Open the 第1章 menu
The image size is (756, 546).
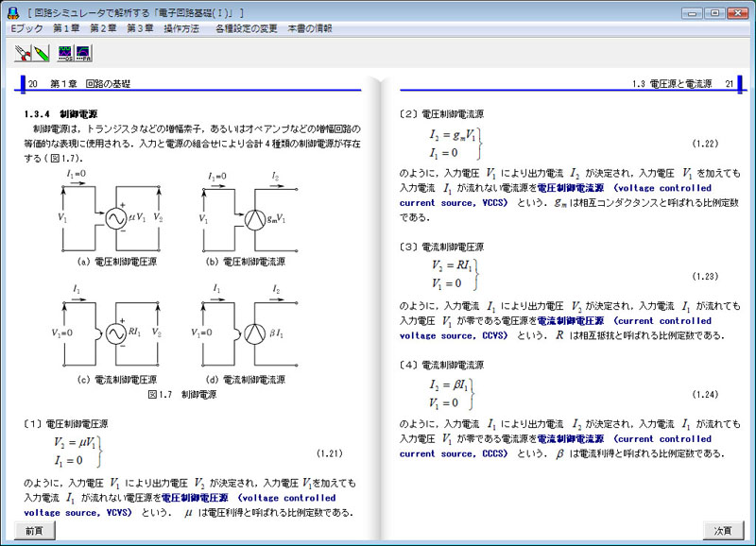(x=66, y=28)
